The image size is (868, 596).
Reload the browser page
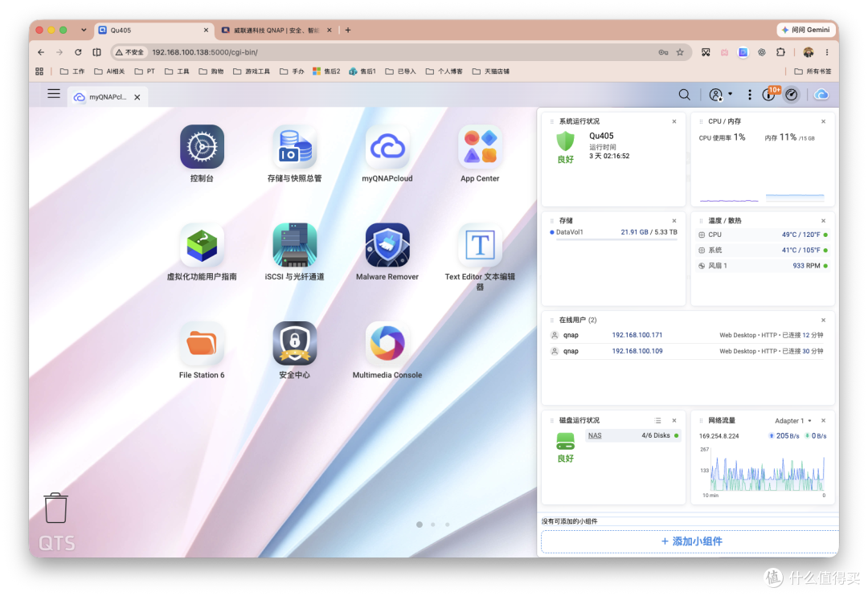(x=78, y=52)
